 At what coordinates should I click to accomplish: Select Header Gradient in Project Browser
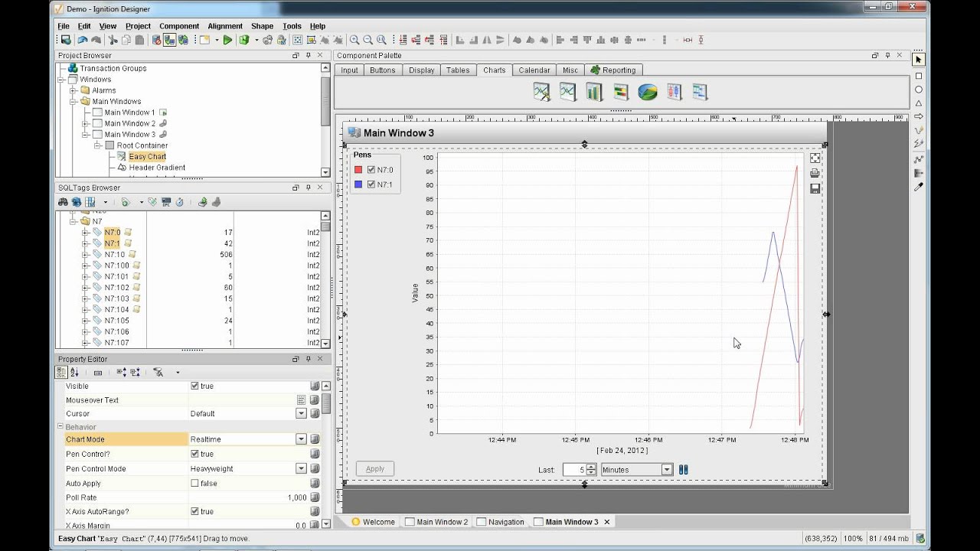point(157,168)
